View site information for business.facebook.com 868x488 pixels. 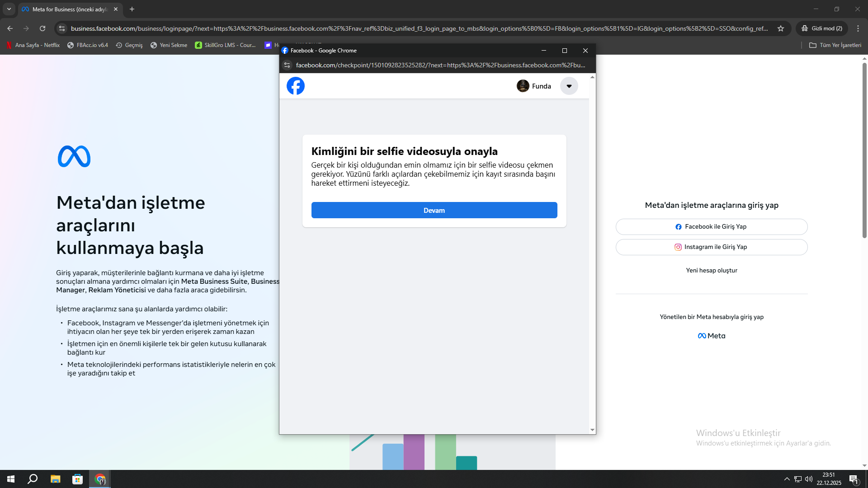[62, 28]
